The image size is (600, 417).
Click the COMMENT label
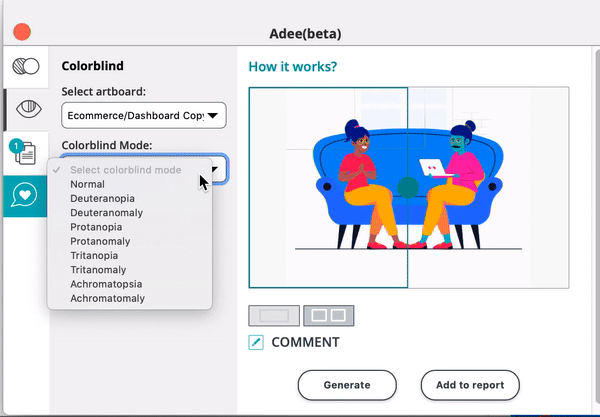coord(305,342)
